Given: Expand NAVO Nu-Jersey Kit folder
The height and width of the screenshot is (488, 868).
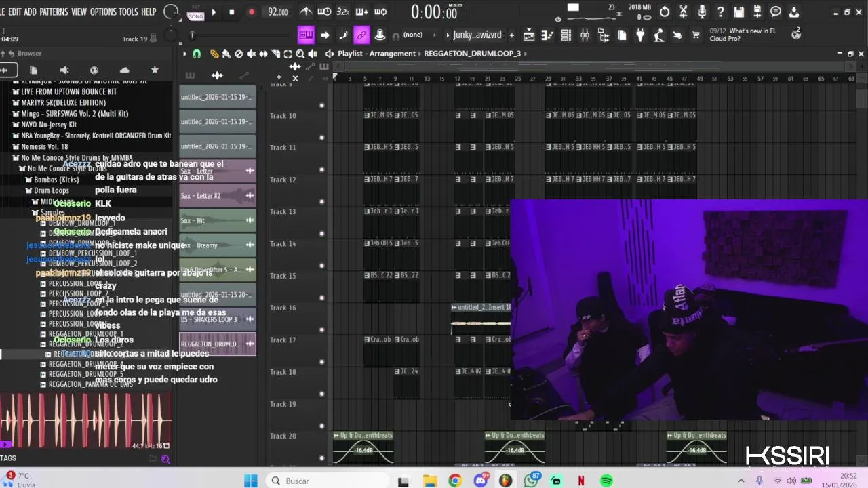Looking at the screenshot, I should click(49, 125).
